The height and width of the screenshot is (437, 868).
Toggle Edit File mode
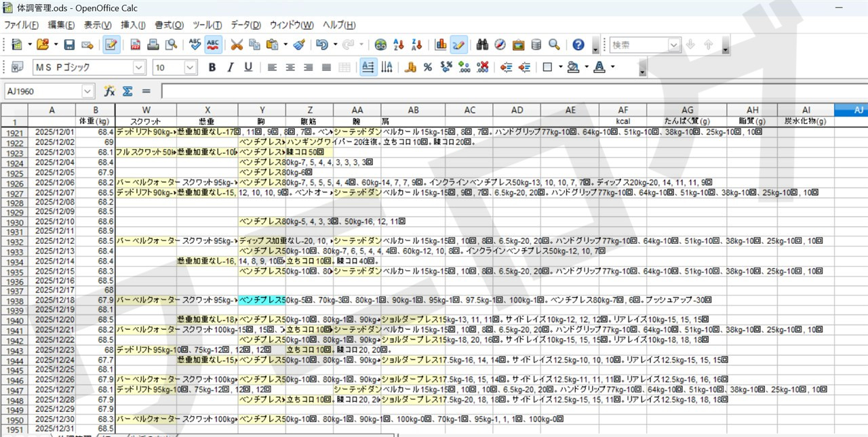112,45
